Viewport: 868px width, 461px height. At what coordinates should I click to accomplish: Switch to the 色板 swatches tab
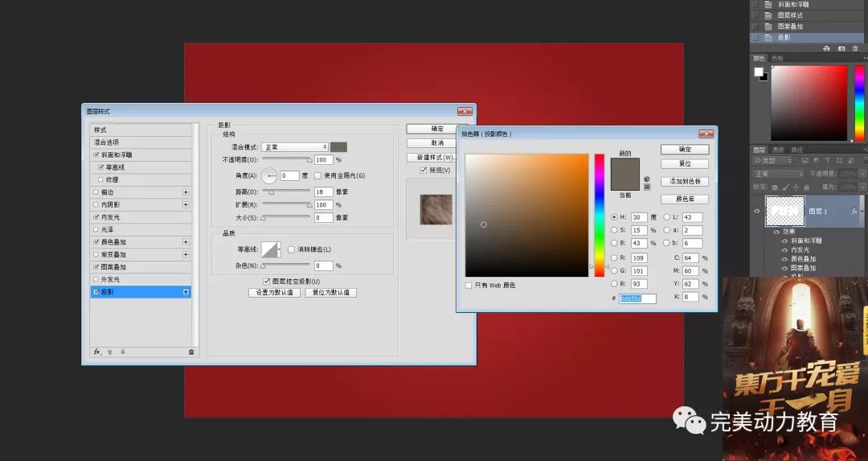[x=777, y=58]
